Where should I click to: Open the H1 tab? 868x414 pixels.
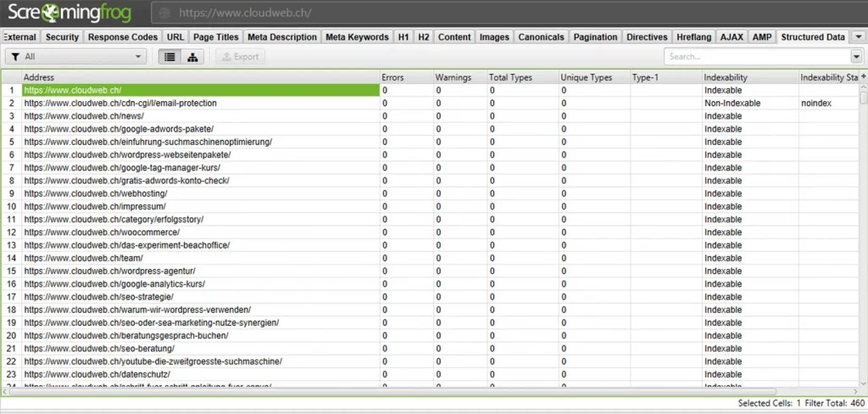click(x=403, y=37)
